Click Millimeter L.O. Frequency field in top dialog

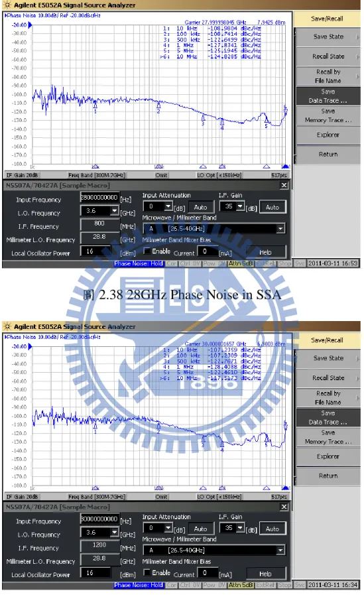(x=99, y=237)
